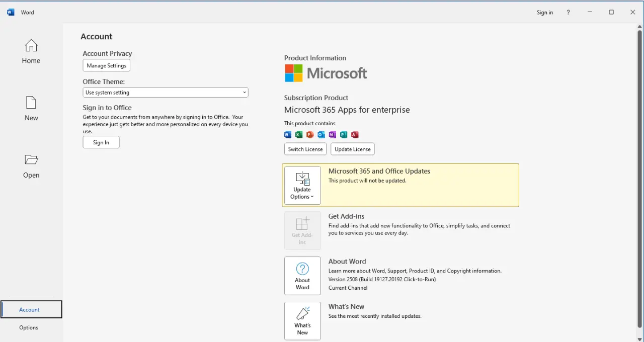
Task: Click 'Version 2508 (Build 19127.20192 Click-to-Run)' text
Action: (382, 279)
